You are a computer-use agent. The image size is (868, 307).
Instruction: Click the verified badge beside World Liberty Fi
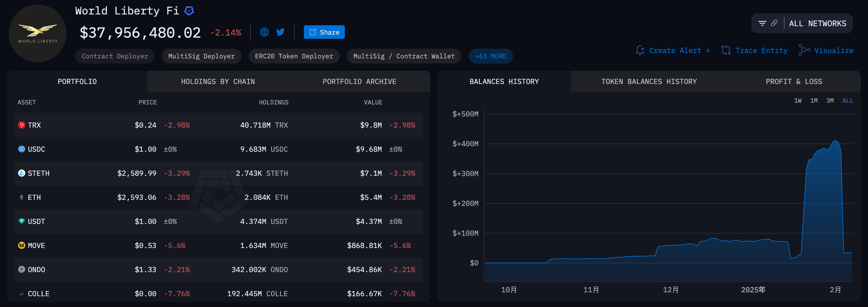pyautogui.click(x=189, y=11)
